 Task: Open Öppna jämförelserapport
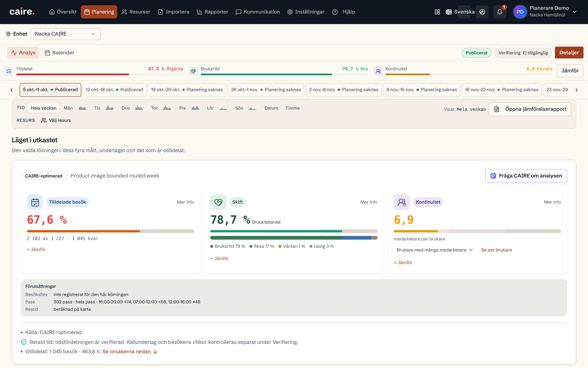point(530,109)
